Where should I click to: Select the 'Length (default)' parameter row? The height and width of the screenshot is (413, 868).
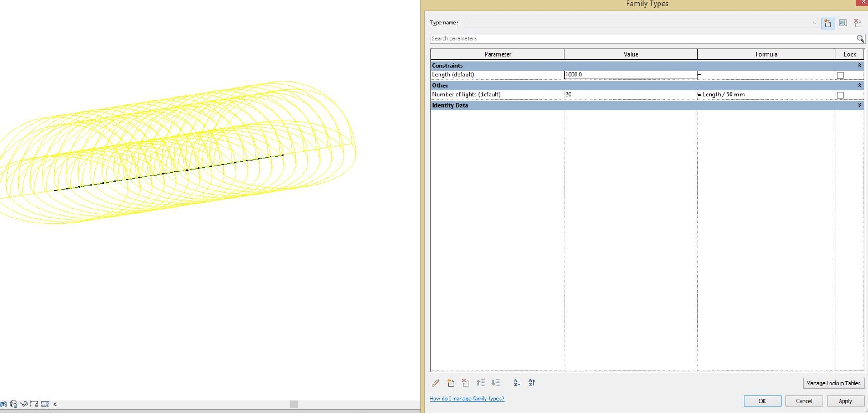pos(497,75)
